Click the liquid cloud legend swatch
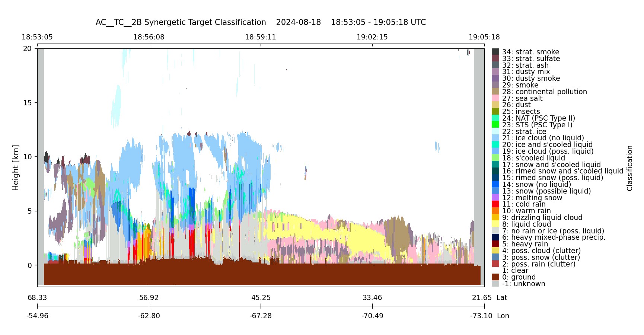Image resolution: width=644 pixels, height=335 pixels. 495,224
